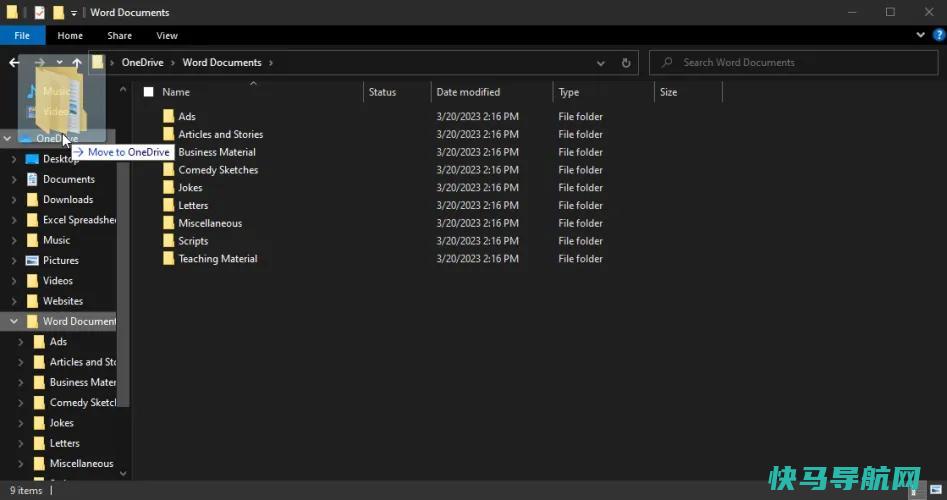947x500 pixels.
Task: Switch to large icons view in status bar
Action: coord(936,490)
